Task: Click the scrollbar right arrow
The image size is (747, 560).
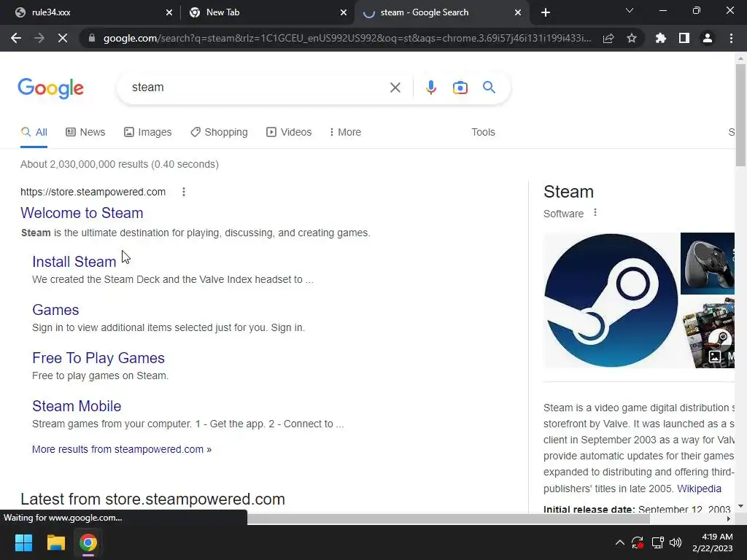Action: (729, 518)
